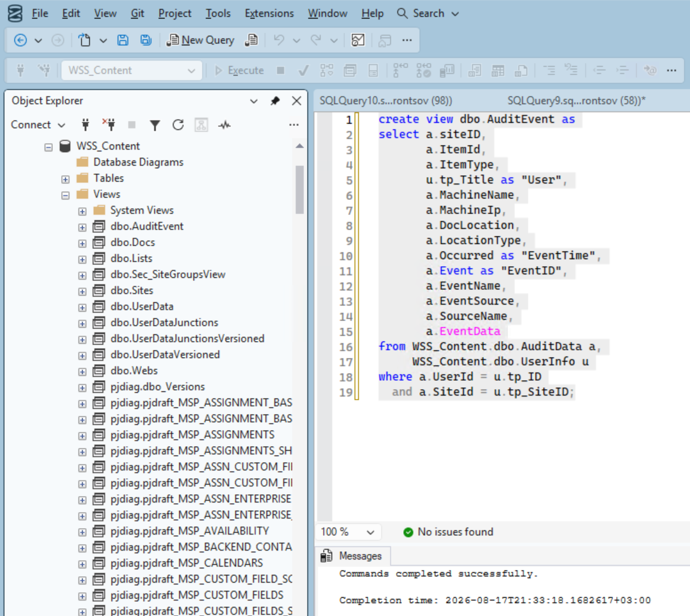The height and width of the screenshot is (616, 690).
Task: Open main toolbar overflow ellipsis
Action: [x=407, y=40]
